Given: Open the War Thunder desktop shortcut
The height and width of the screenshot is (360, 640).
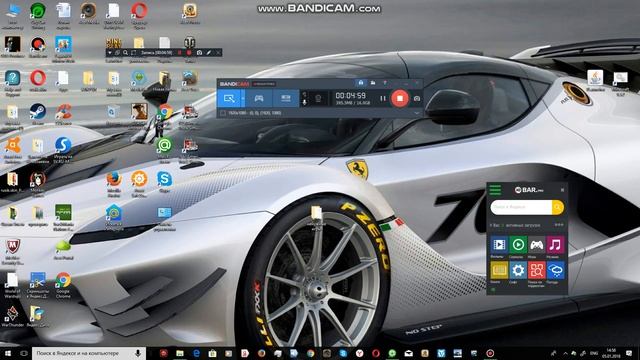Looking at the screenshot, I should point(12,316).
